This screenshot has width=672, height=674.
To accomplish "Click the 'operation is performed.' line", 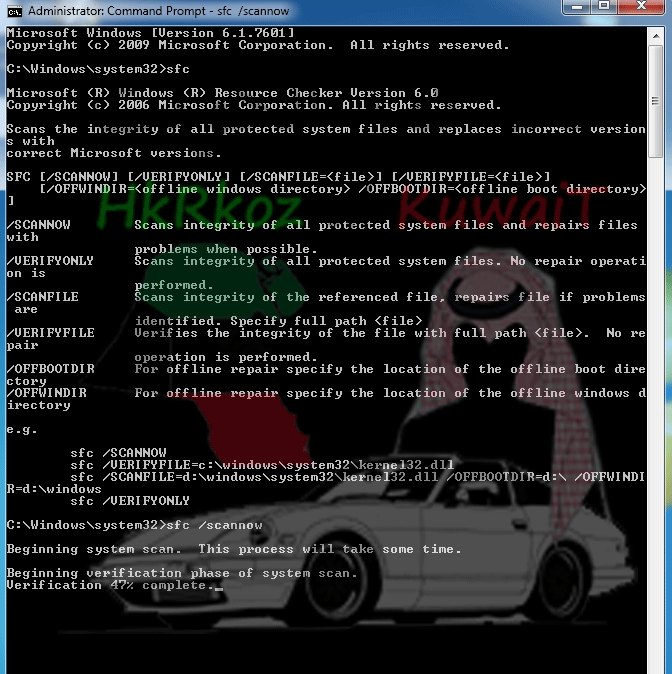I will pyautogui.click(x=226, y=358).
